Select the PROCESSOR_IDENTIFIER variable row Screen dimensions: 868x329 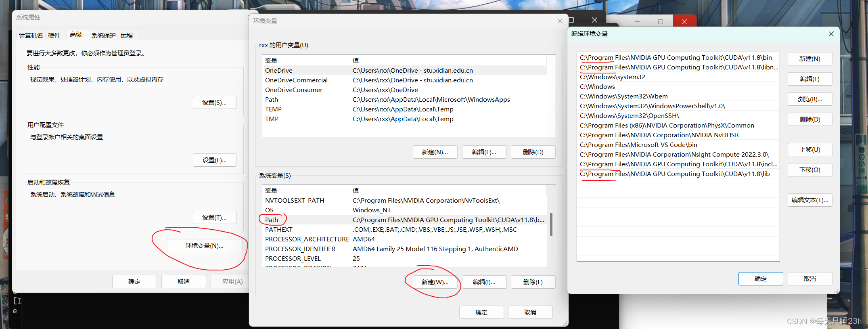click(x=405, y=249)
